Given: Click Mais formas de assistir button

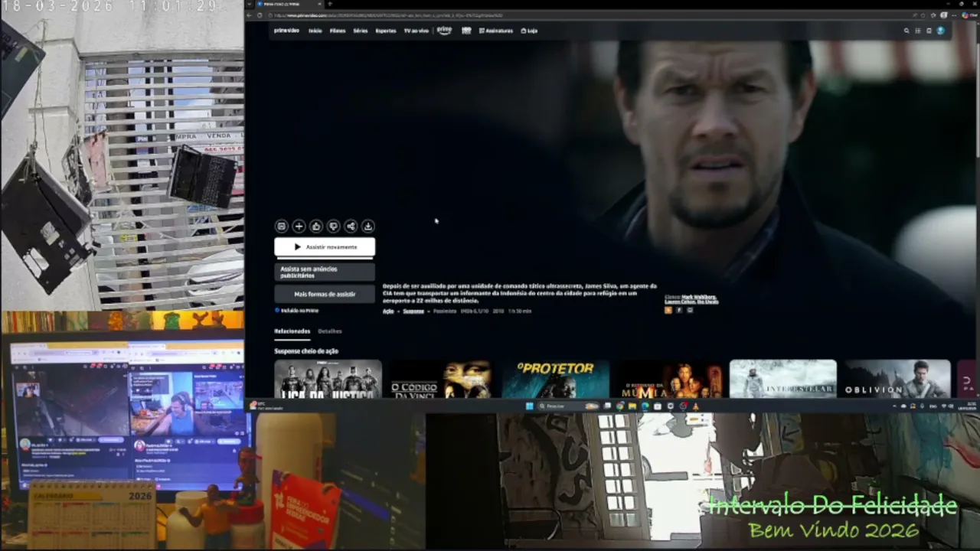Looking at the screenshot, I should 325,294.
